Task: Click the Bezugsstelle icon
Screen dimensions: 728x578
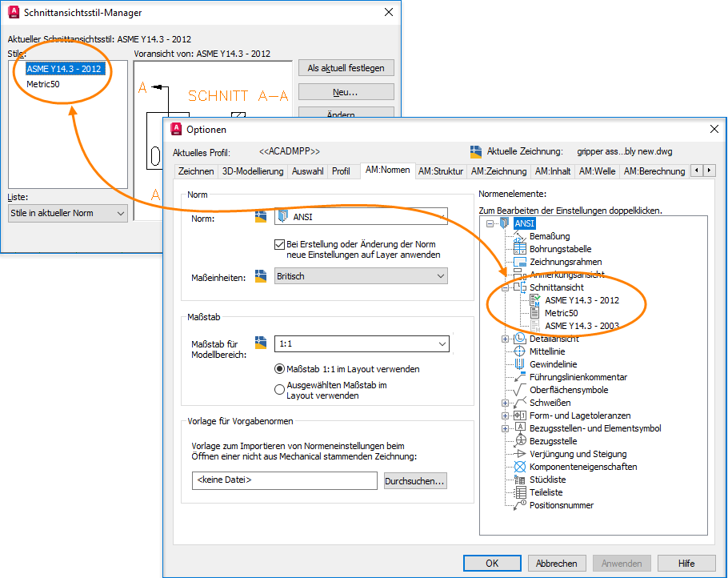Action: point(519,441)
